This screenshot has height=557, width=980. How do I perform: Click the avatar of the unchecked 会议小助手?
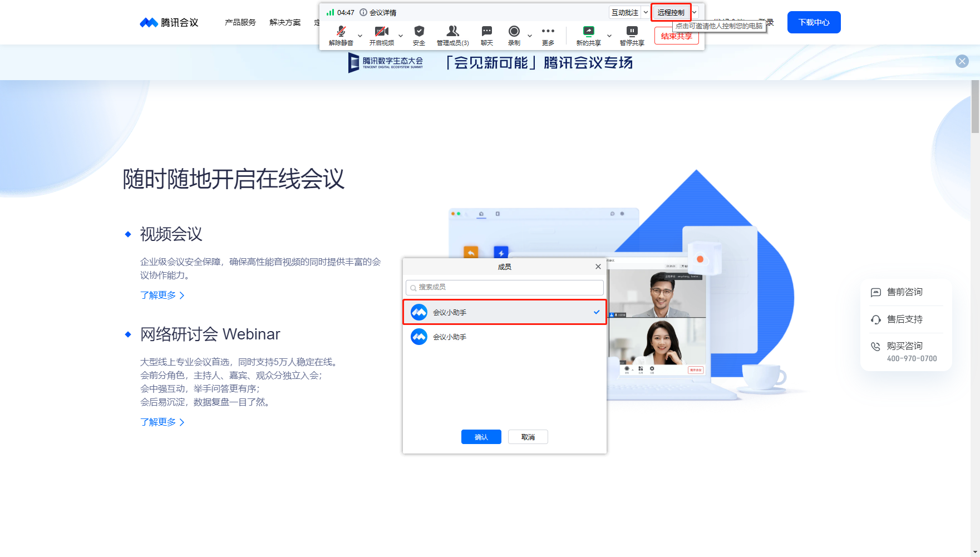click(419, 337)
